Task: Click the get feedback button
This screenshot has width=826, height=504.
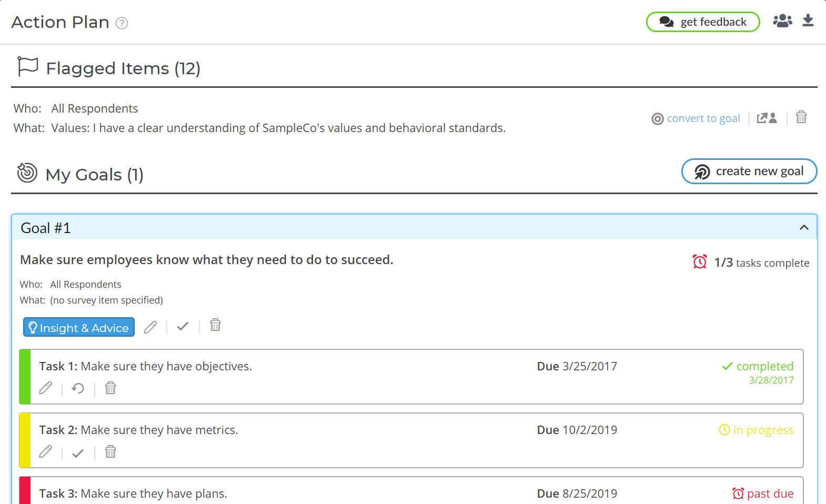Action: pyautogui.click(x=703, y=22)
